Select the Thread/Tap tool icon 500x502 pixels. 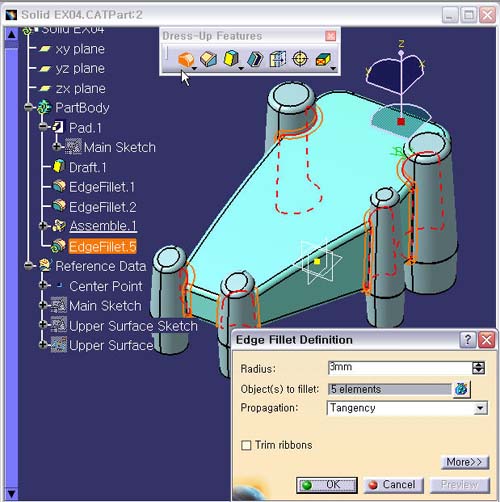coord(300,59)
